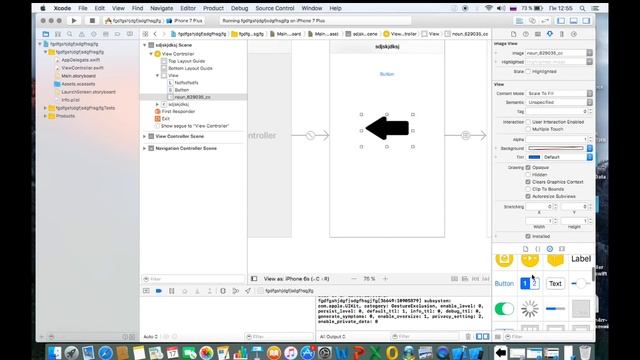Viewport: 640px width, 360px height.
Task: Open the Background color dropdown
Action: tap(589, 148)
